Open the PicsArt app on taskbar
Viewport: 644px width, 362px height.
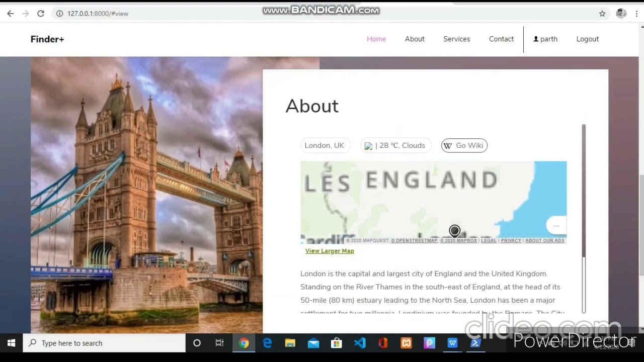point(429,343)
